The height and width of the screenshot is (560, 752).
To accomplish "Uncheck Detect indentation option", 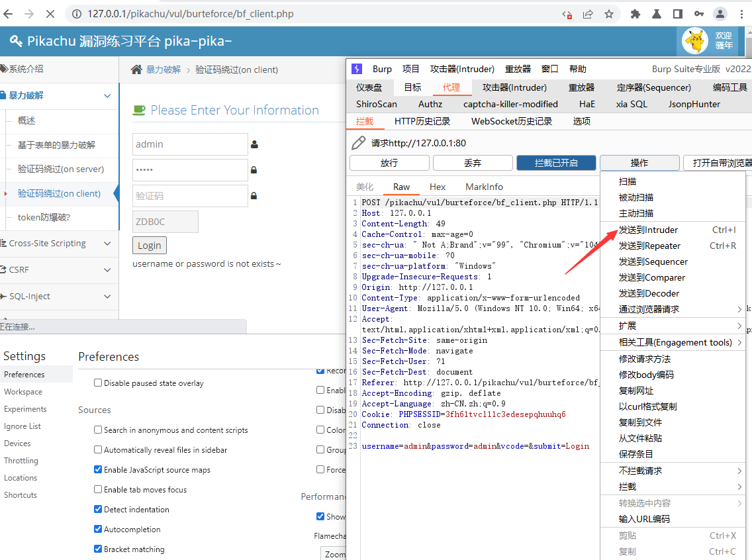I will pos(98,509).
